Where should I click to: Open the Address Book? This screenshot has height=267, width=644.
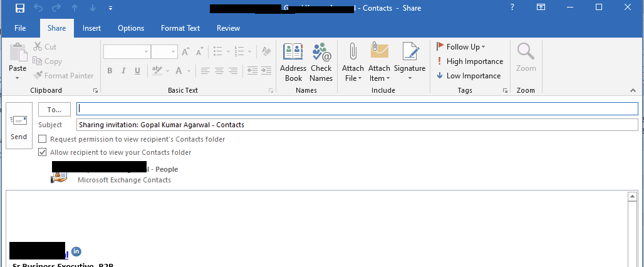click(x=293, y=62)
